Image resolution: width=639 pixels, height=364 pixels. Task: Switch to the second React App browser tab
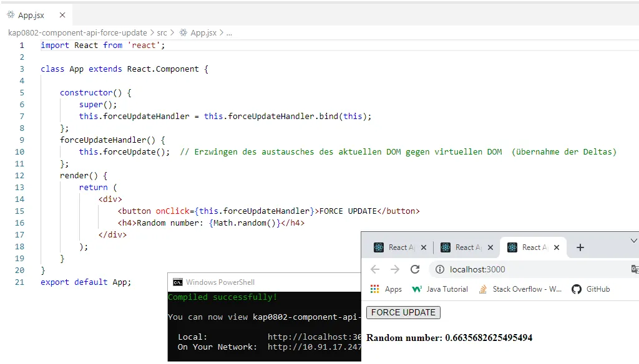click(x=468, y=247)
